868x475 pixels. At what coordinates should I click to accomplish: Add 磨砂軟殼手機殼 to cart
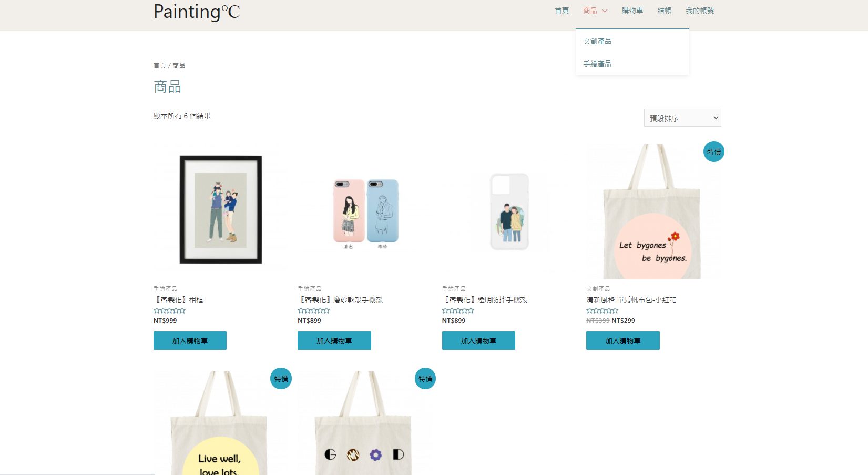pyautogui.click(x=334, y=341)
